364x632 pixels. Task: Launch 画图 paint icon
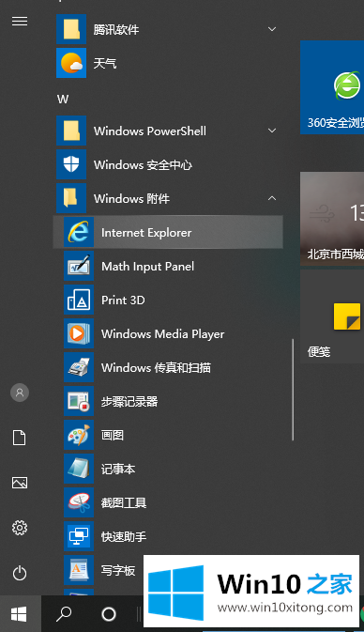[x=79, y=436]
